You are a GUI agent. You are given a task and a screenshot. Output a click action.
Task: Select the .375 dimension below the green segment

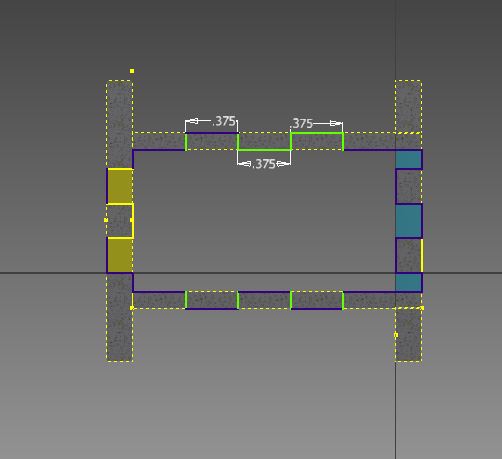pyautogui.click(x=264, y=164)
